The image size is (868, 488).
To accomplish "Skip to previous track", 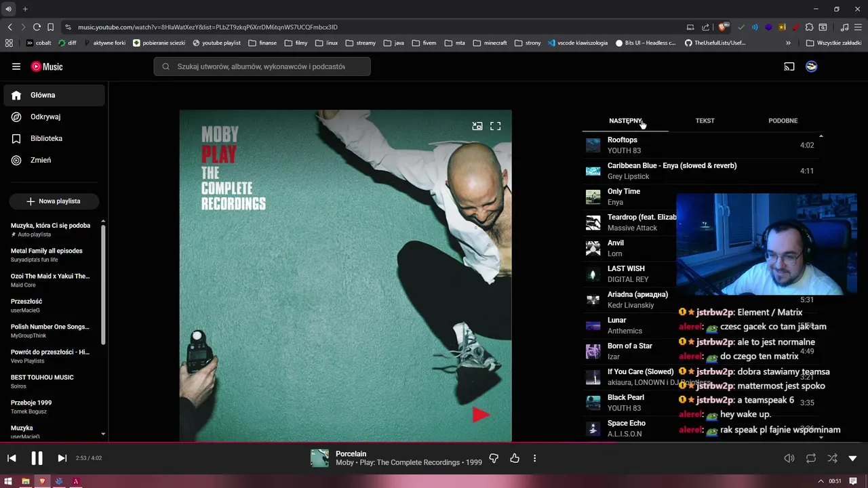I will tap(12, 458).
